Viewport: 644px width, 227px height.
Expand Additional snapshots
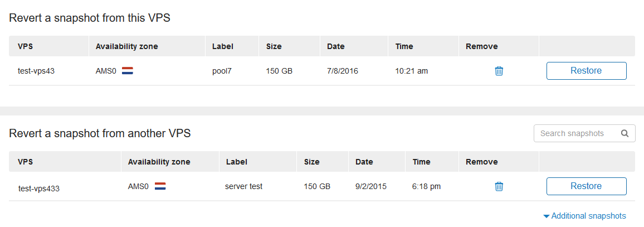[x=584, y=216]
